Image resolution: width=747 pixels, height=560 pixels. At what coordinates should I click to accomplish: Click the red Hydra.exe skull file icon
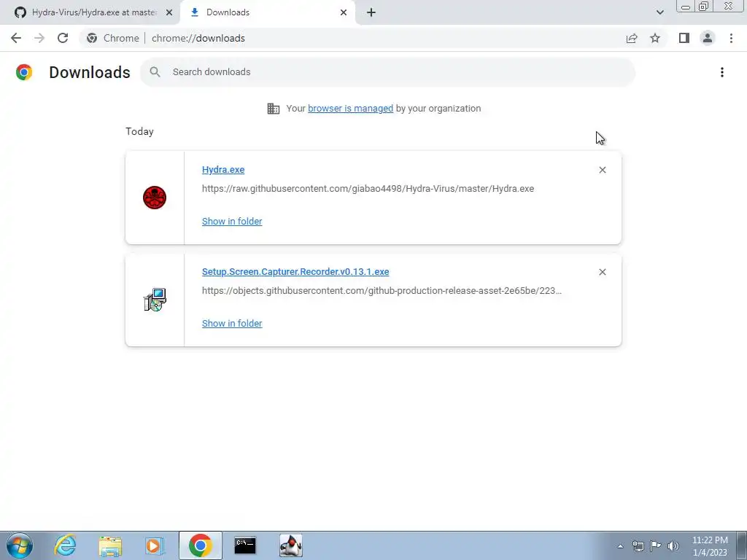point(155,198)
